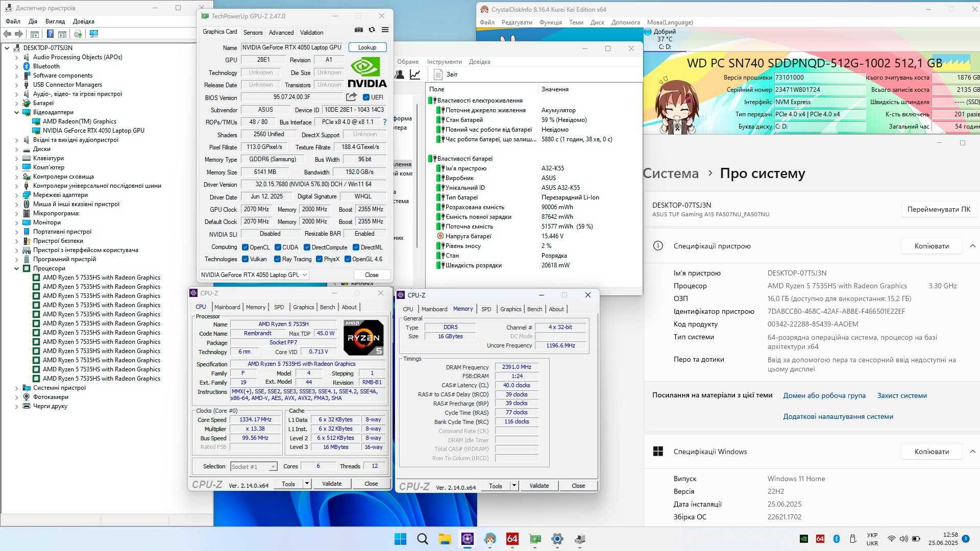Toggle the DirectCompute checkbox
The width and height of the screenshot is (980, 551).
tap(307, 247)
